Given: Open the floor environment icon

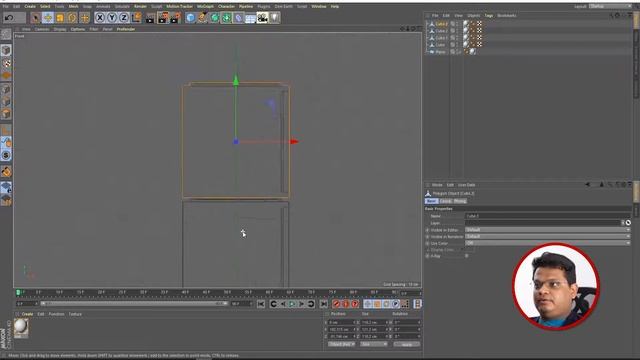Looking at the screenshot, I should coord(250,18).
